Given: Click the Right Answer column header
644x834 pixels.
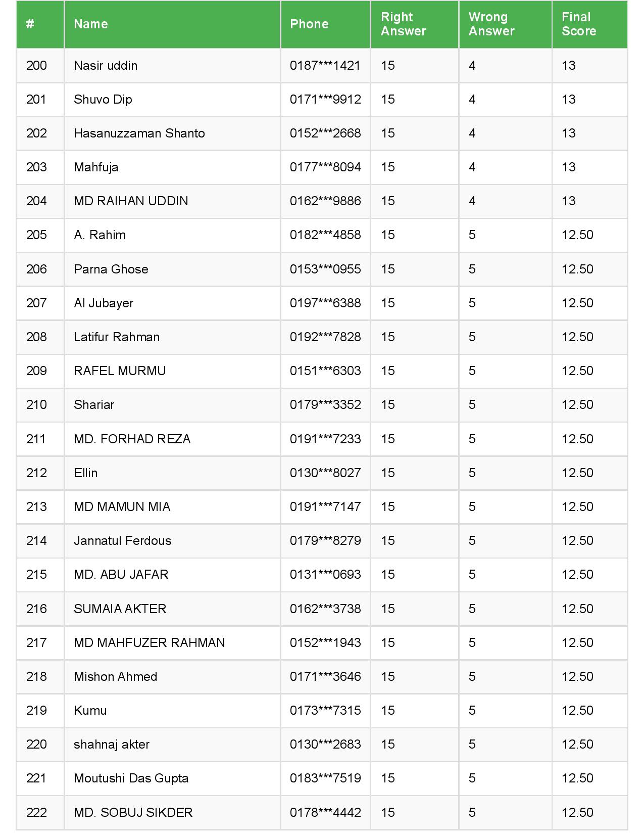Looking at the screenshot, I should [403, 24].
